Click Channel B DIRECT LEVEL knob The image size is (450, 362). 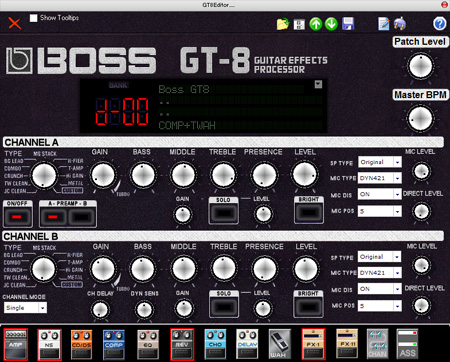pos(421,305)
